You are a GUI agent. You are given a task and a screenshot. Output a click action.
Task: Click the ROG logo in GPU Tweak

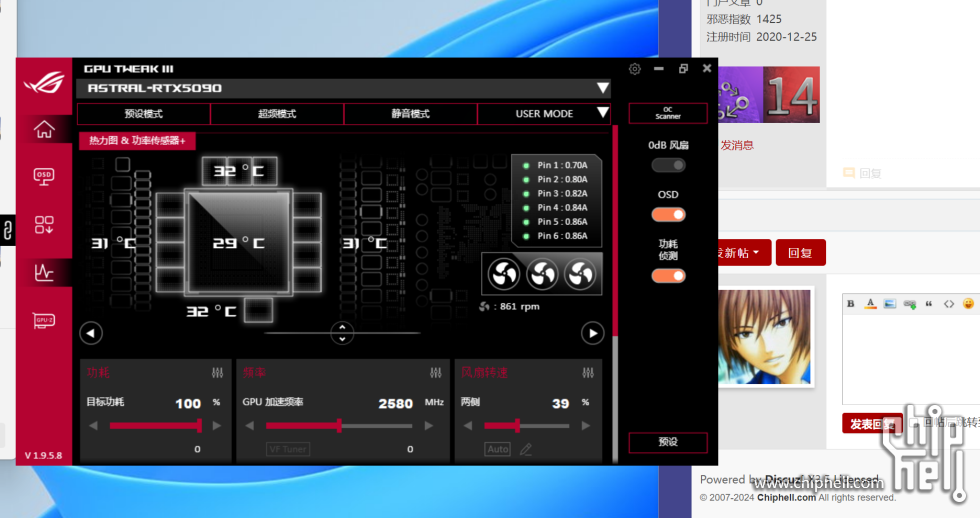pos(44,83)
